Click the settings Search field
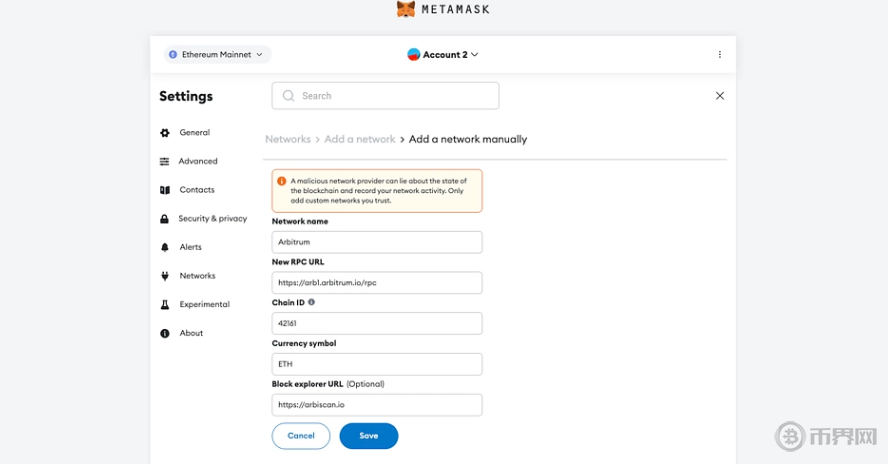The height and width of the screenshot is (464, 888). tap(385, 96)
